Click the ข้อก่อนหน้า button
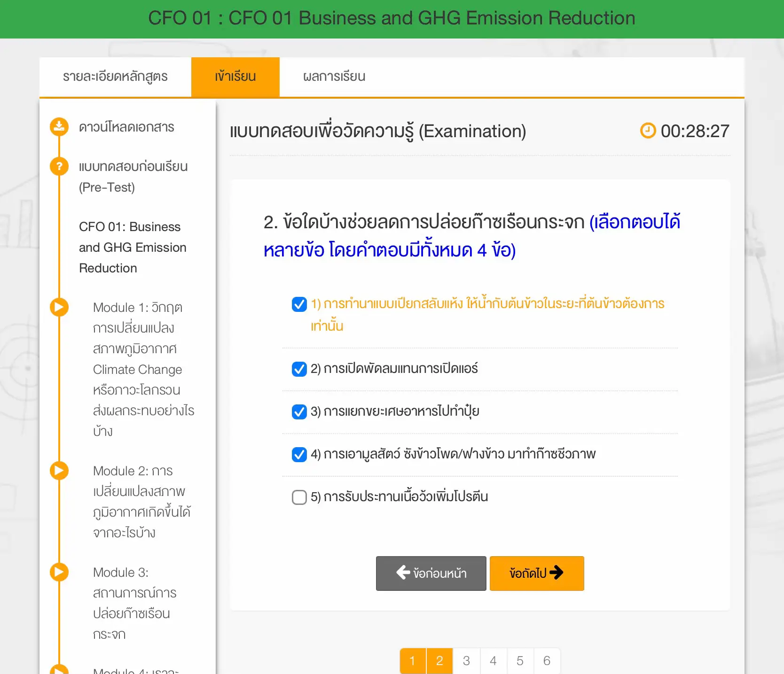Viewport: 784px width, 674px height. tap(431, 573)
